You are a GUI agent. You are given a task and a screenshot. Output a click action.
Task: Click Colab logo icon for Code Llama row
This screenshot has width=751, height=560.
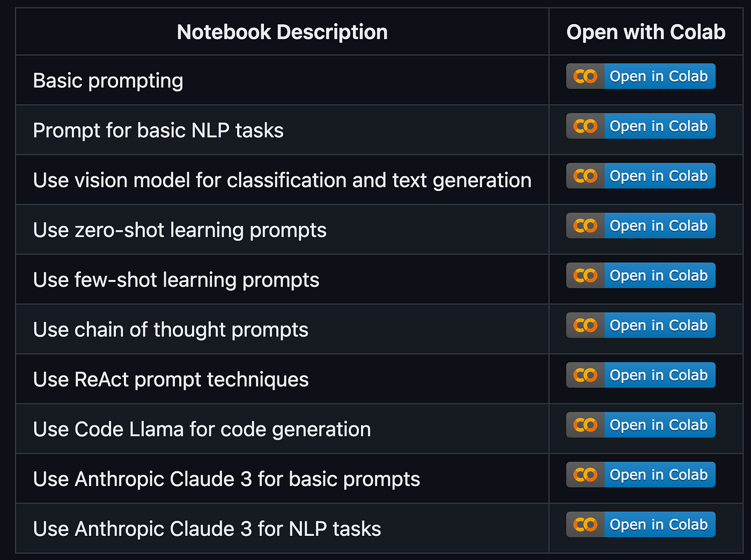pyautogui.click(x=585, y=425)
